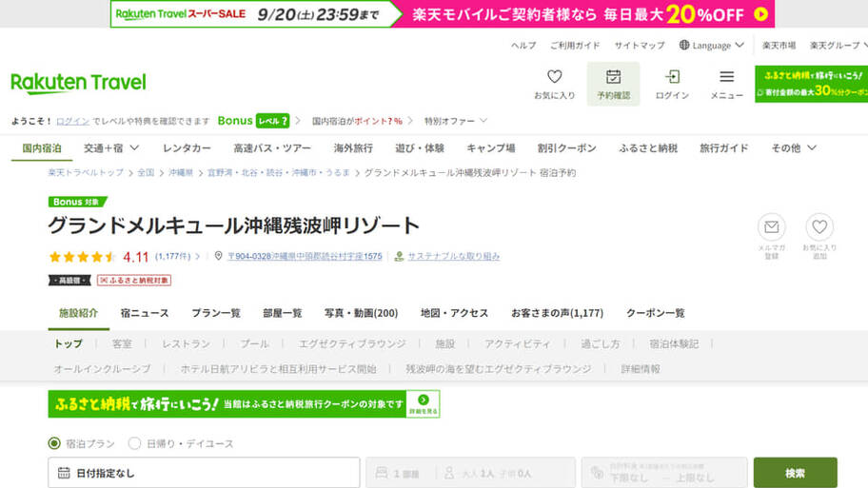868x488 pixels.
Task: Click the ログイン link in the welcome message
Action: point(72,121)
